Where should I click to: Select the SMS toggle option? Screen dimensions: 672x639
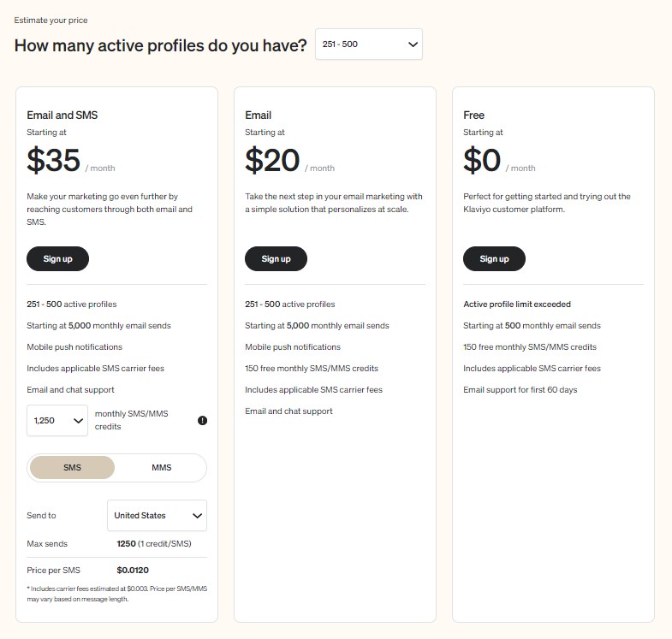pos(72,467)
